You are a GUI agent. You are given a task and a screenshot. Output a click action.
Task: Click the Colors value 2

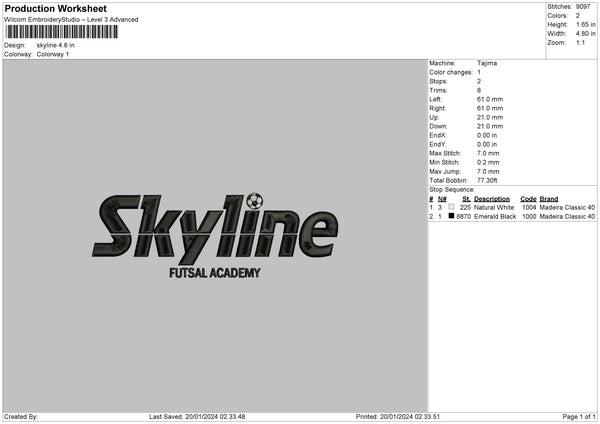point(578,16)
